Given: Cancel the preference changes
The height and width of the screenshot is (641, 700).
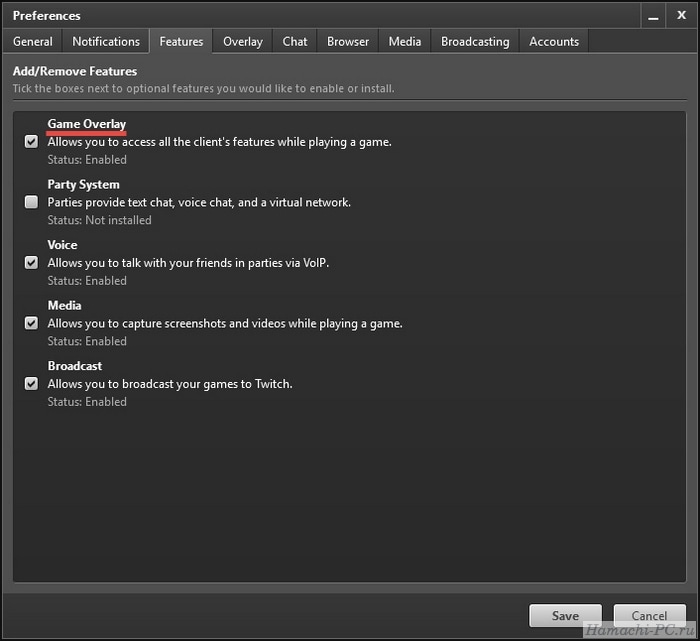Looking at the screenshot, I should click(x=649, y=616).
